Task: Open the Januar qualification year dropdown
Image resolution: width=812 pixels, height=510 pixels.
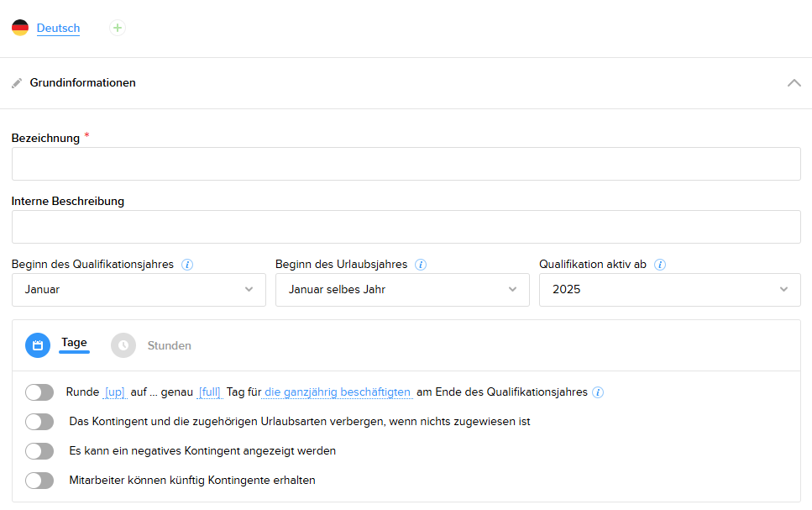Action: point(139,290)
